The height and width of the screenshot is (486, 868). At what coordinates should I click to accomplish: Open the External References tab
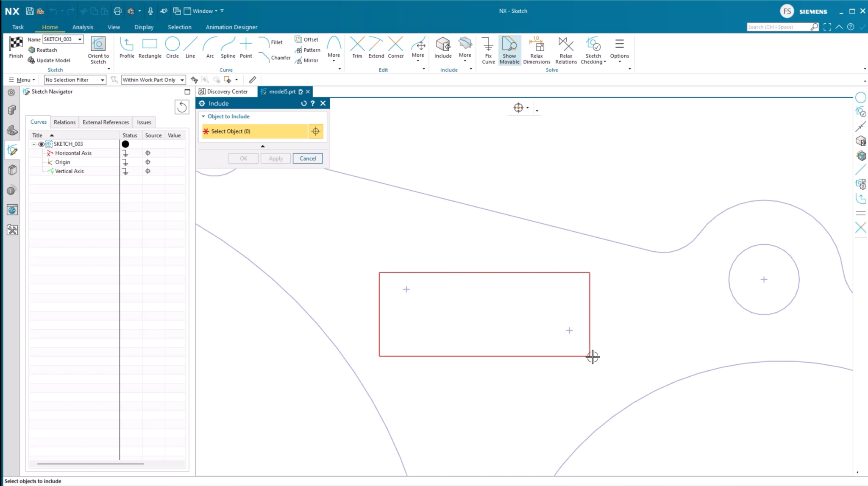coord(106,122)
